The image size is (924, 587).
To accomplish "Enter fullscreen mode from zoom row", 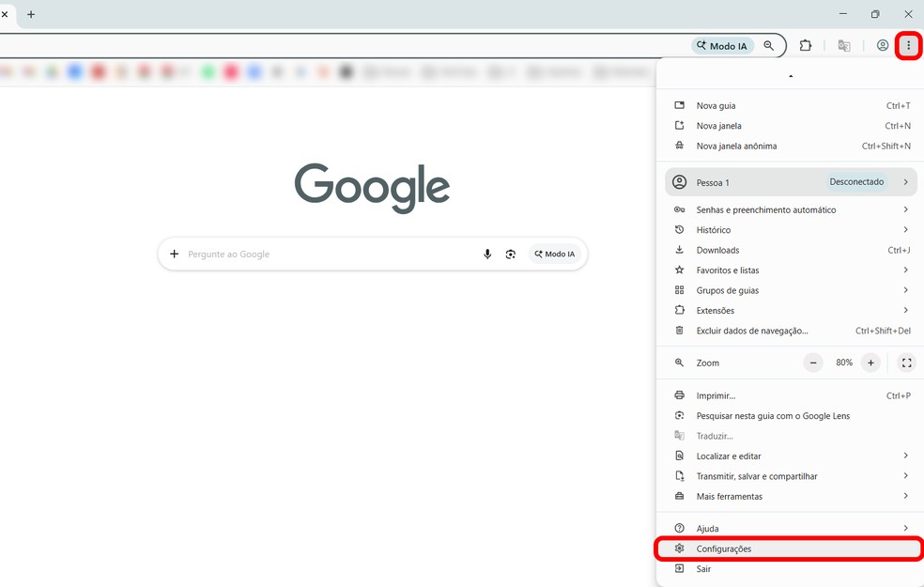I will click(x=906, y=363).
